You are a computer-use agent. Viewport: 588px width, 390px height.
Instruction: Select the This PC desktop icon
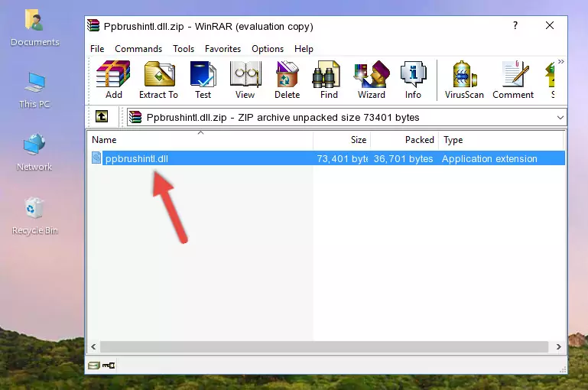pos(34,90)
